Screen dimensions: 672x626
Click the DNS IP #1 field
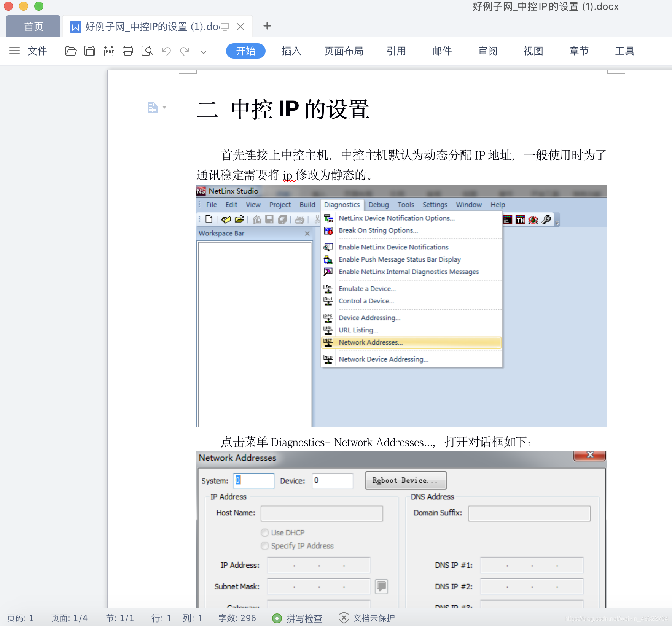click(x=532, y=565)
